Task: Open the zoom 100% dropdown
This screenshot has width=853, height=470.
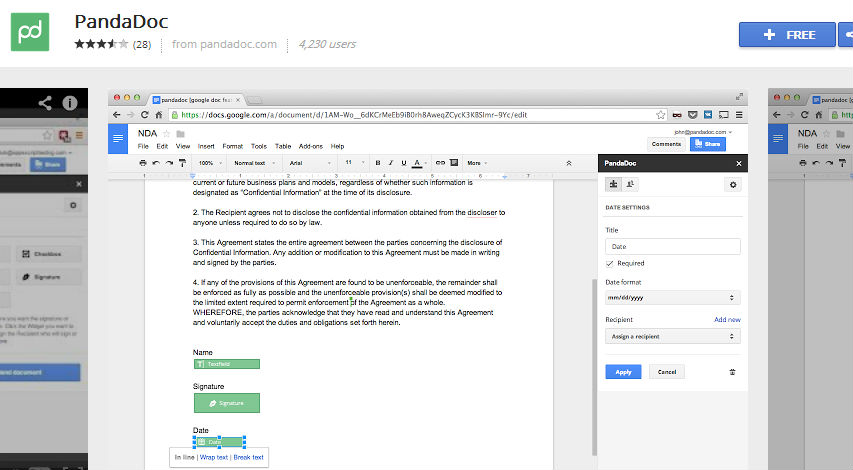Action: coord(210,163)
